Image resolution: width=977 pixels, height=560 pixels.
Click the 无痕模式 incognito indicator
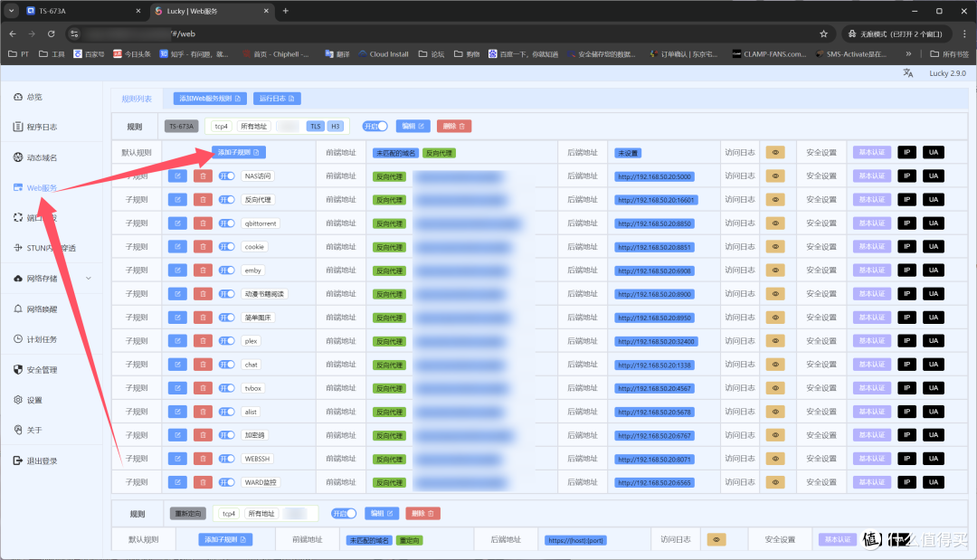[x=896, y=33]
